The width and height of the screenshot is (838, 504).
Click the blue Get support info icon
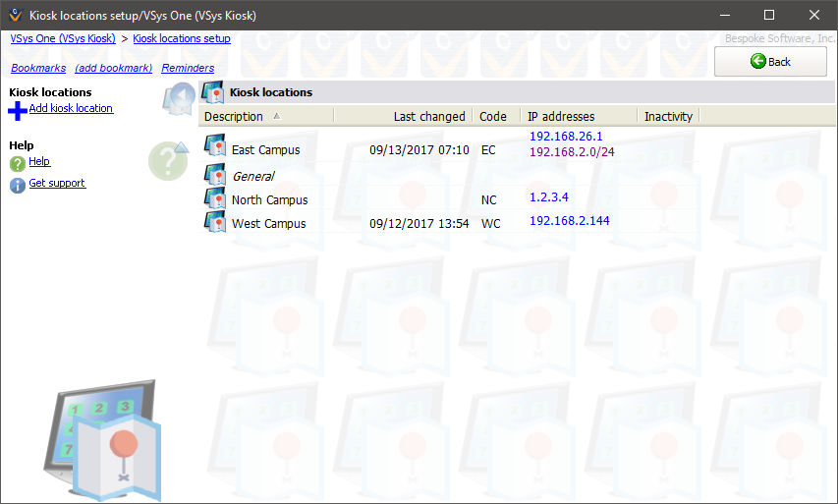click(x=18, y=185)
